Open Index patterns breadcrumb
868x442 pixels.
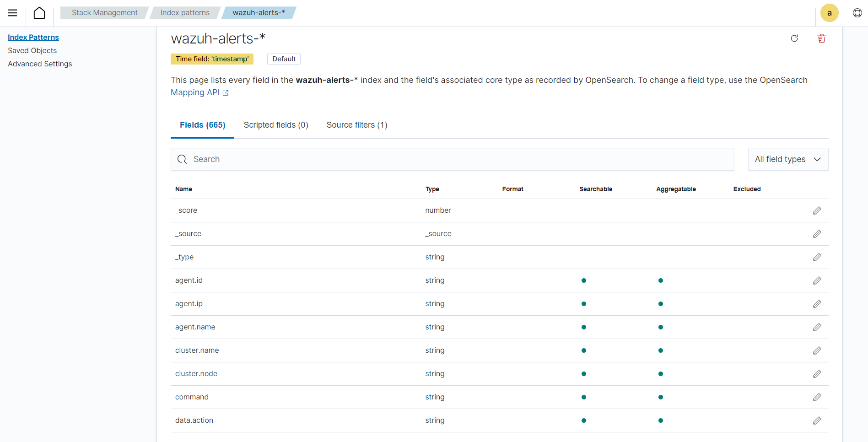[x=185, y=13]
